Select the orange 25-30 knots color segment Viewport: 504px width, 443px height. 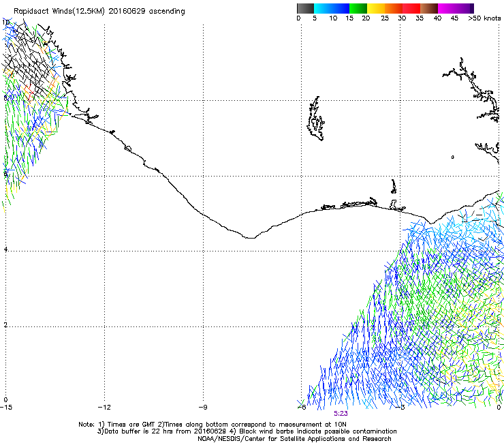tap(394, 8)
